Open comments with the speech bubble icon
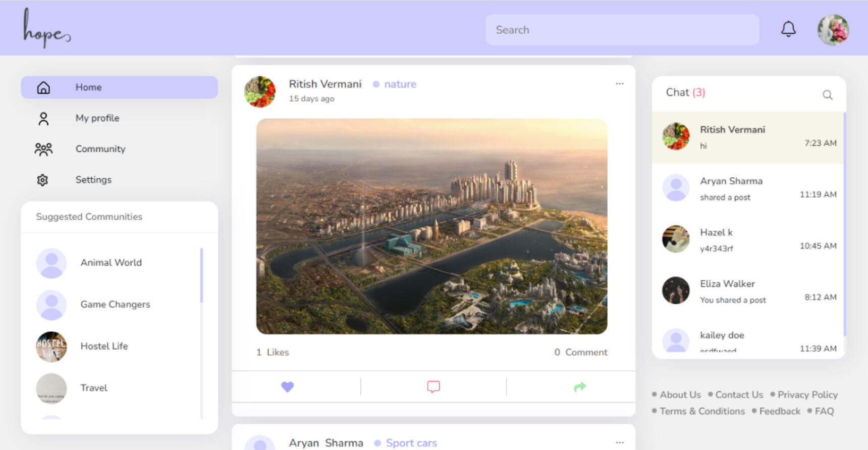Viewport: 868px width, 450px height. click(433, 387)
